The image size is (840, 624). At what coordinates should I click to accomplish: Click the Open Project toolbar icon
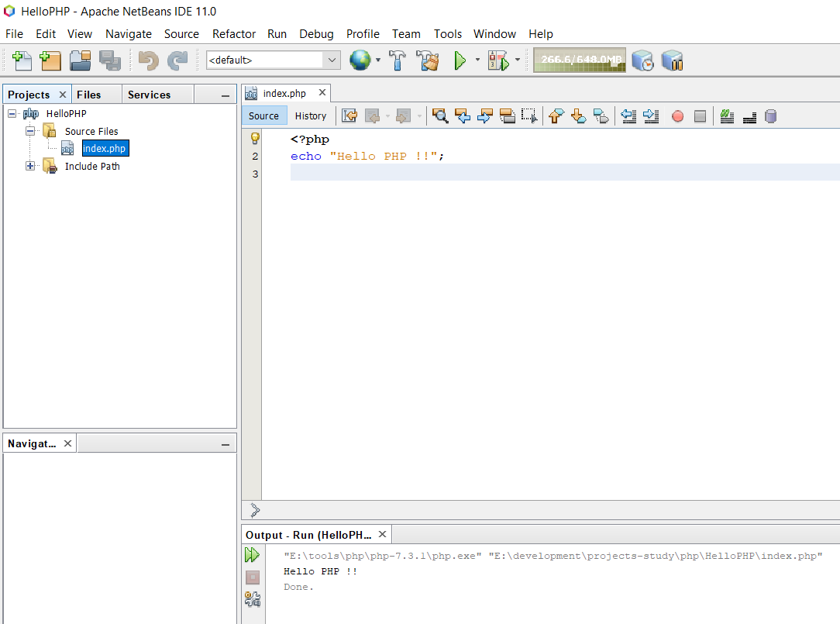(x=81, y=60)
